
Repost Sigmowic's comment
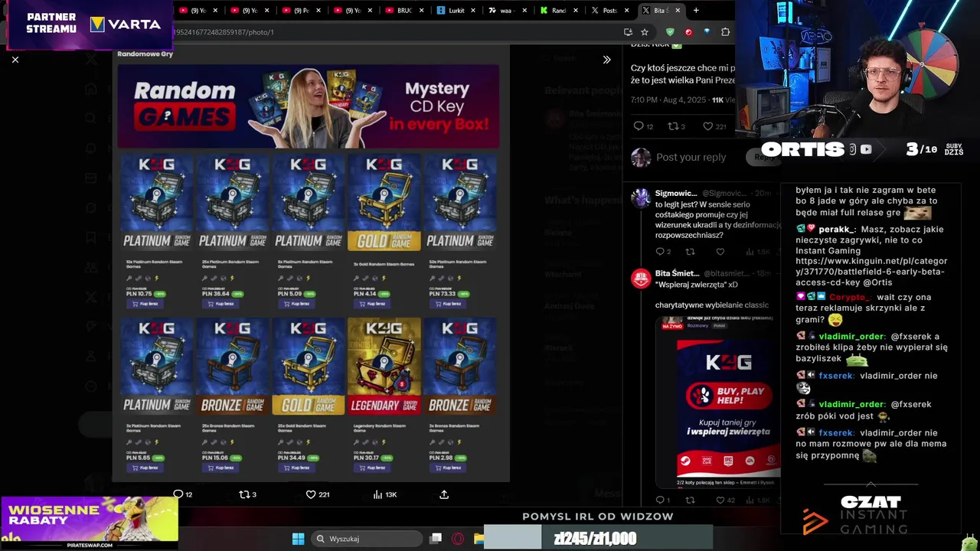690,252
